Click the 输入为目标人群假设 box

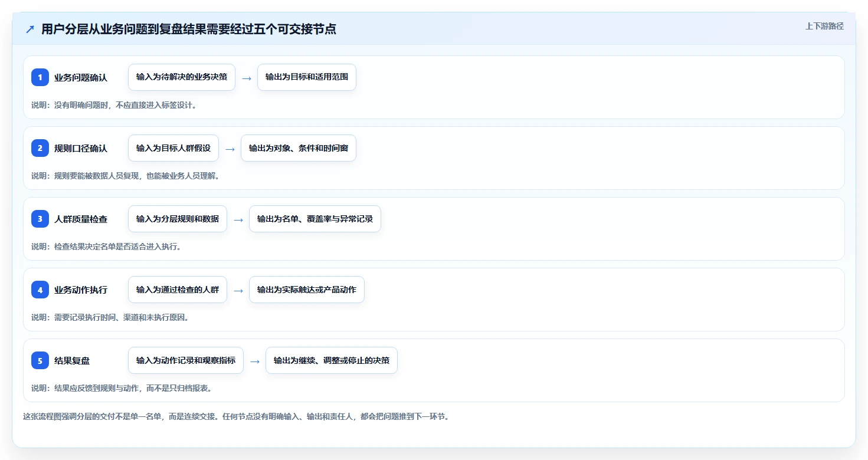pos(173,148)
